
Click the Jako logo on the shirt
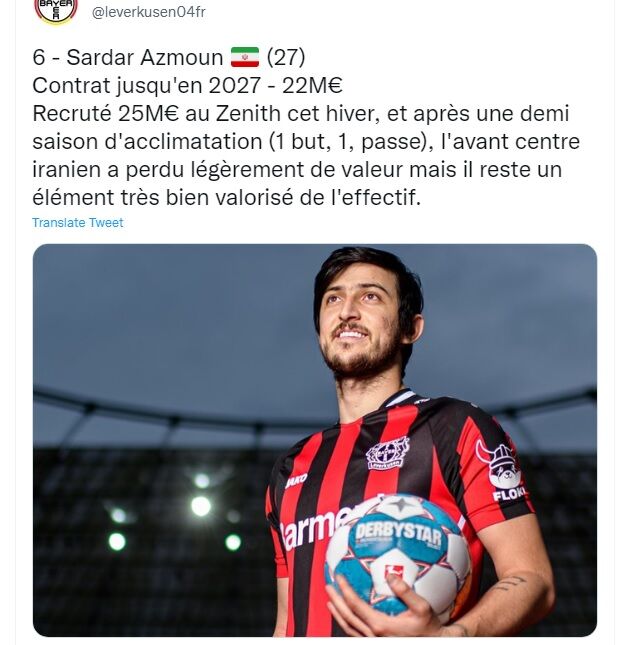[296, 479]
